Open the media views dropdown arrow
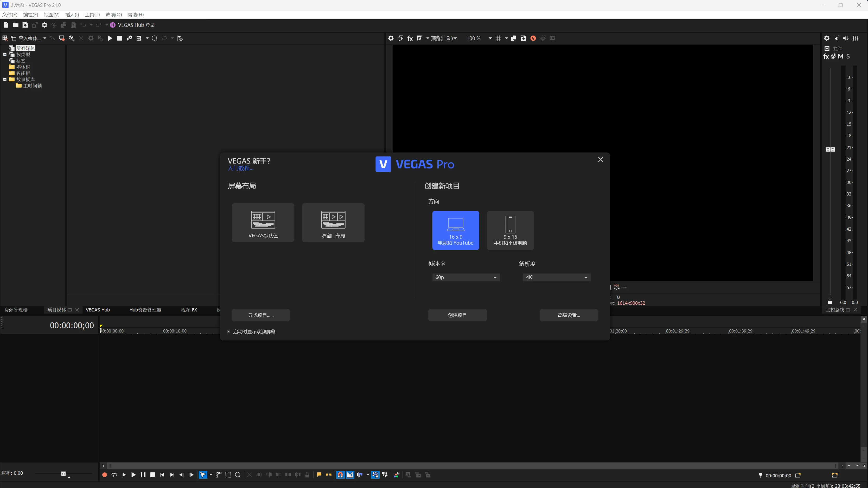 click(x=147, y=38)
